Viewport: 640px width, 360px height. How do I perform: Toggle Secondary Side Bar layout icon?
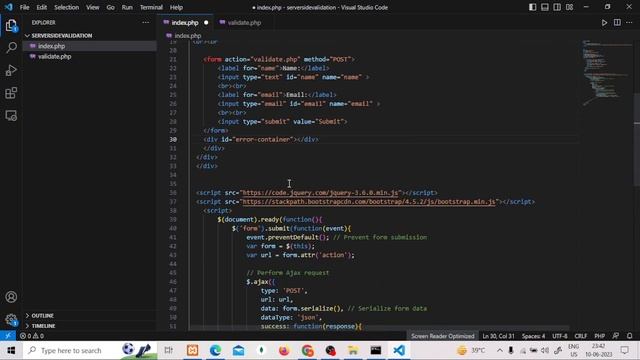557,7
